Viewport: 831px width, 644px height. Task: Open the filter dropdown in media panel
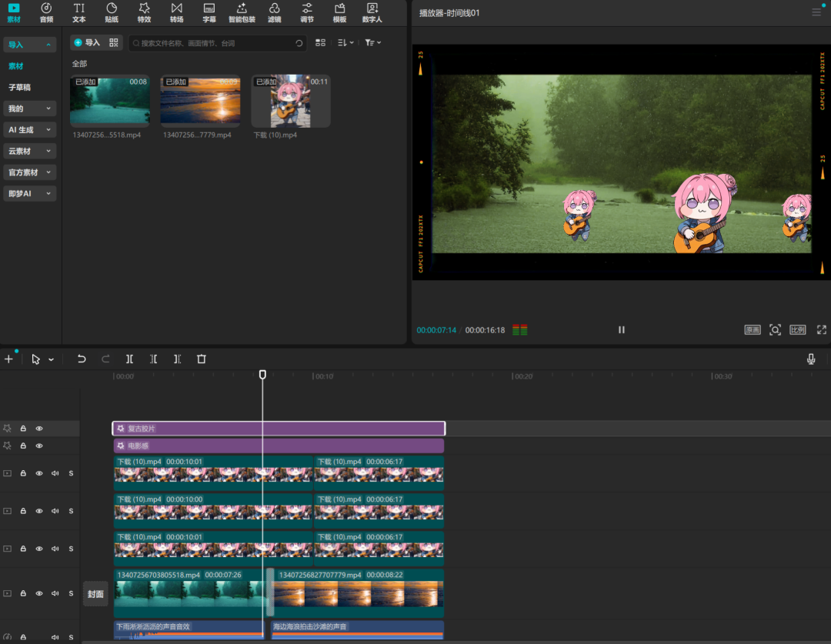[x=372, y=43]
